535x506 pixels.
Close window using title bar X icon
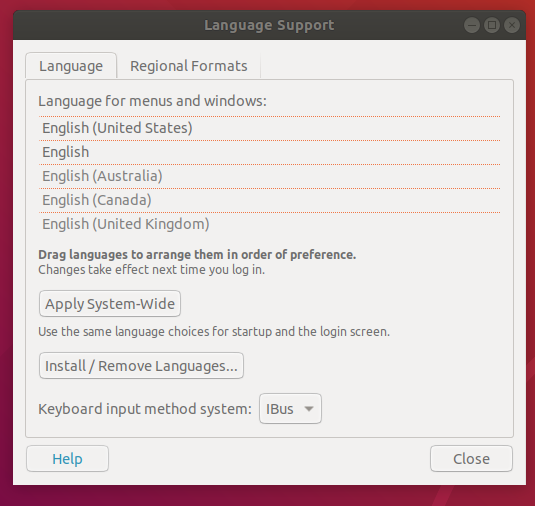tap(512, 25)
